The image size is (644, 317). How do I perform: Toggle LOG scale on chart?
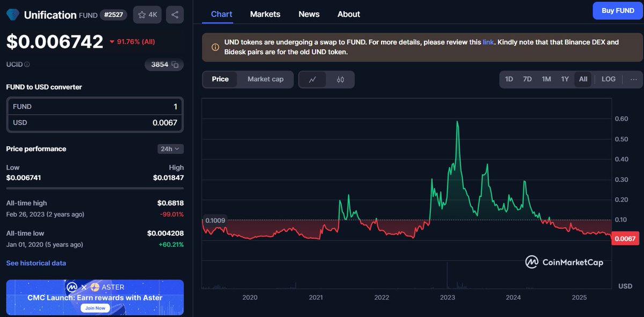click(x=609, y=79)
